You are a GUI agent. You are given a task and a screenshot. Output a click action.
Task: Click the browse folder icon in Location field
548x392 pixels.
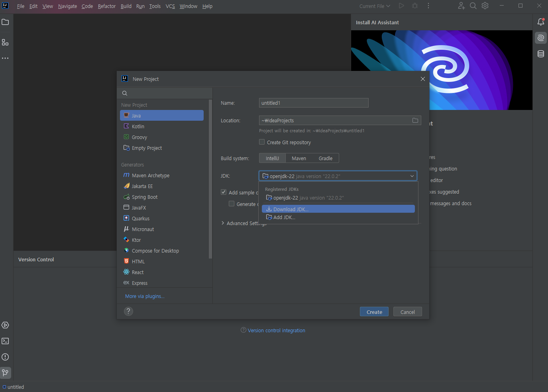pos(415,120)
